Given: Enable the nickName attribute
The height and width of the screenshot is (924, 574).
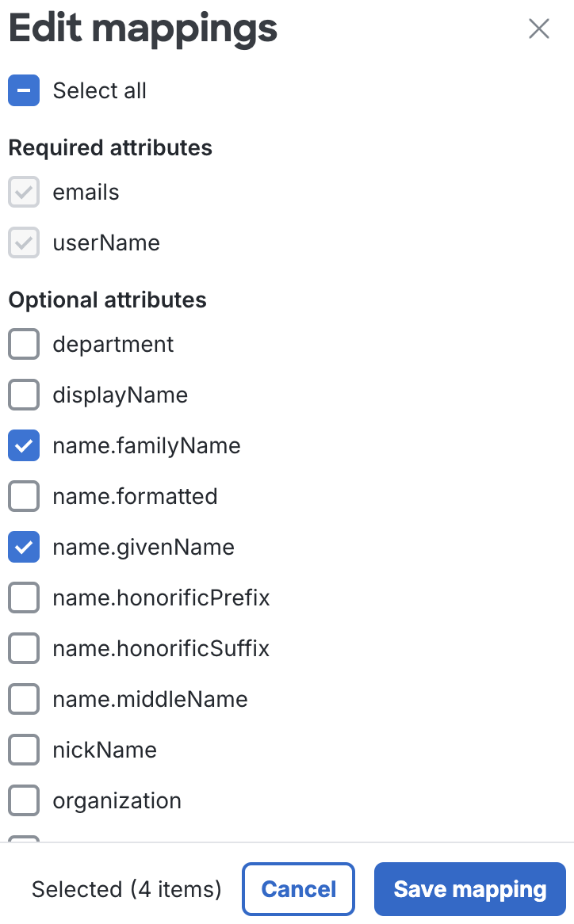Looking at the screenshot, I should [x=24, y=750].
